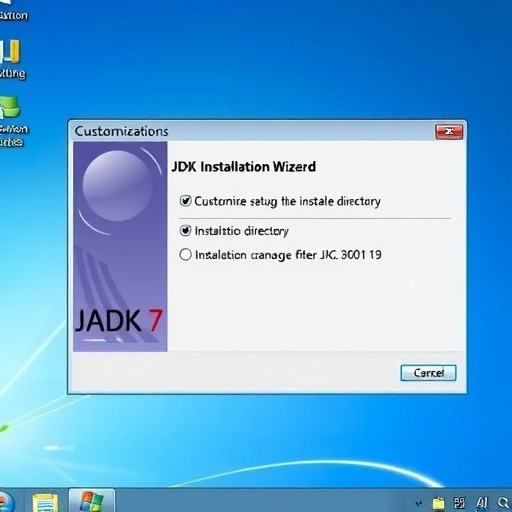Viewport: 512px width, 512px height.
Task: Click the tray icon left of the magnifier
Action: pos(482,503)
